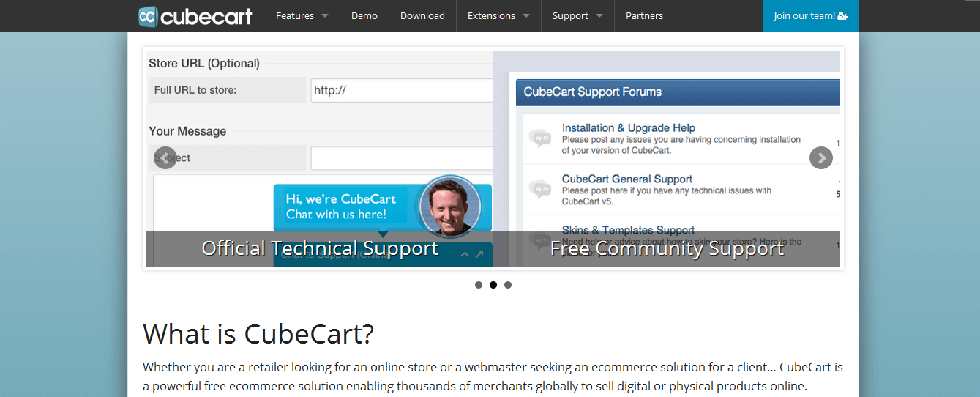The width and height of the screenshot is (980, 397).
Task: Click the support agent avatar photo
Action: [450, 206]
